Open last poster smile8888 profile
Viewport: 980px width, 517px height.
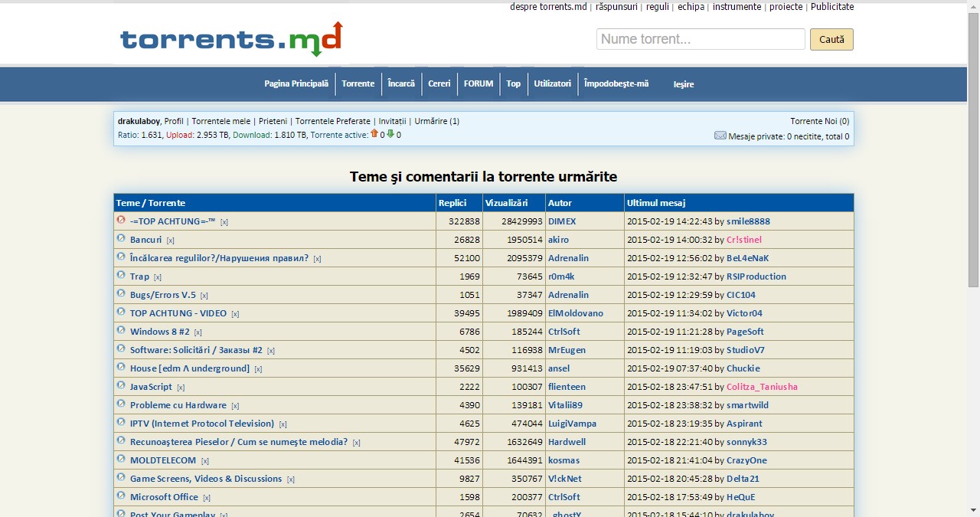pos(748,221)
